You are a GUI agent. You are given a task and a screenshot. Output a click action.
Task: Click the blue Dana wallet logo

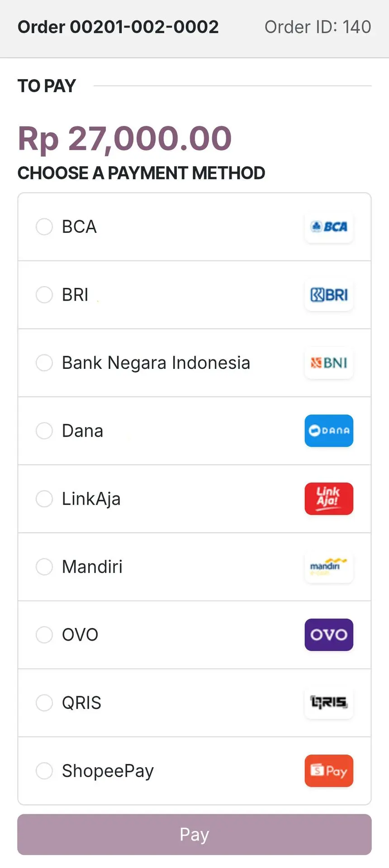click(x=329, y=431)
